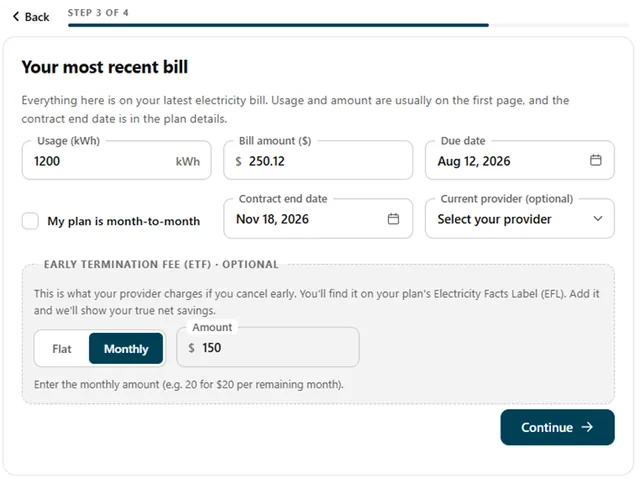Image resolution: width=640 pixels, height=479 pixels.
Task: Click the dollar sign in Bill amount
Action: (x=238, y=162)
